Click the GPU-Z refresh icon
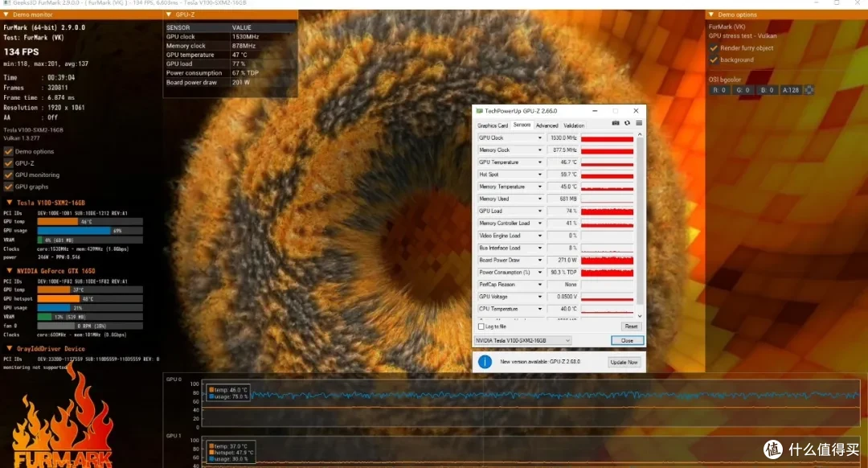The image size is (868, 468). tap(627, 123)
